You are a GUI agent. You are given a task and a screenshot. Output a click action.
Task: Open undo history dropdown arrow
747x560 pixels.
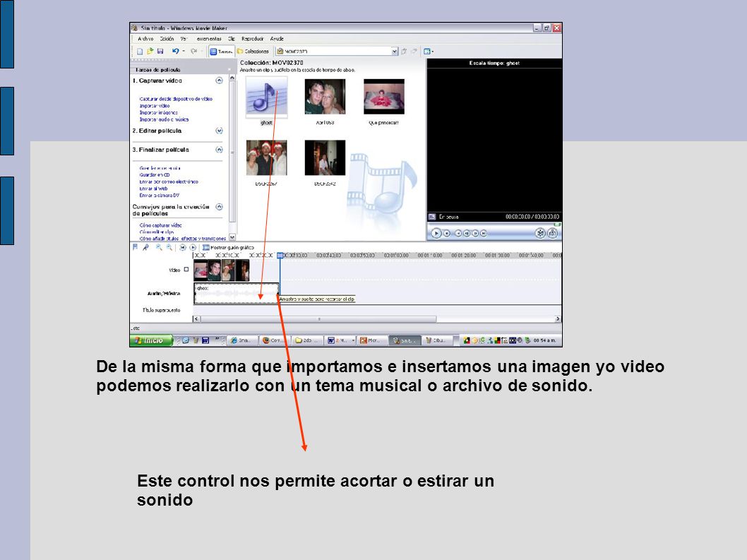pos(184,52)
